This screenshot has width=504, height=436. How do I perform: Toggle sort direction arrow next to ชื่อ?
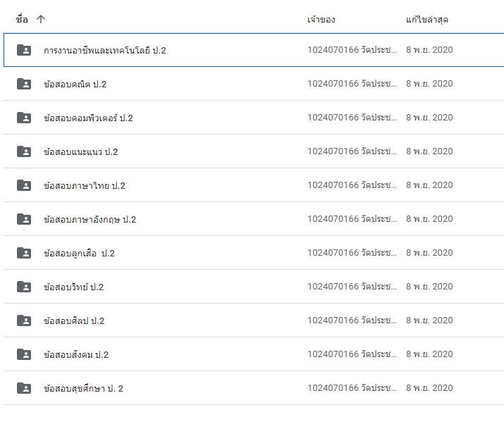pyautogui.click(x=41, y=20)
